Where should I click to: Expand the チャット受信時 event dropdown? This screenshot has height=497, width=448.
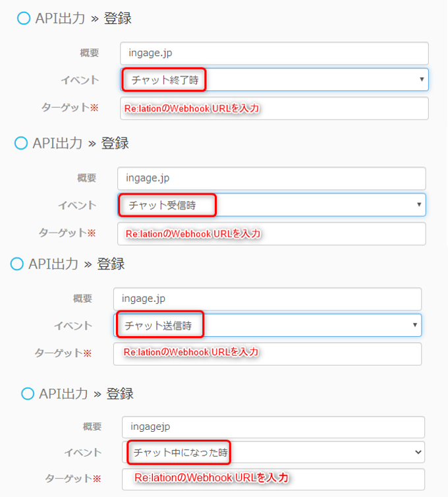272,205
